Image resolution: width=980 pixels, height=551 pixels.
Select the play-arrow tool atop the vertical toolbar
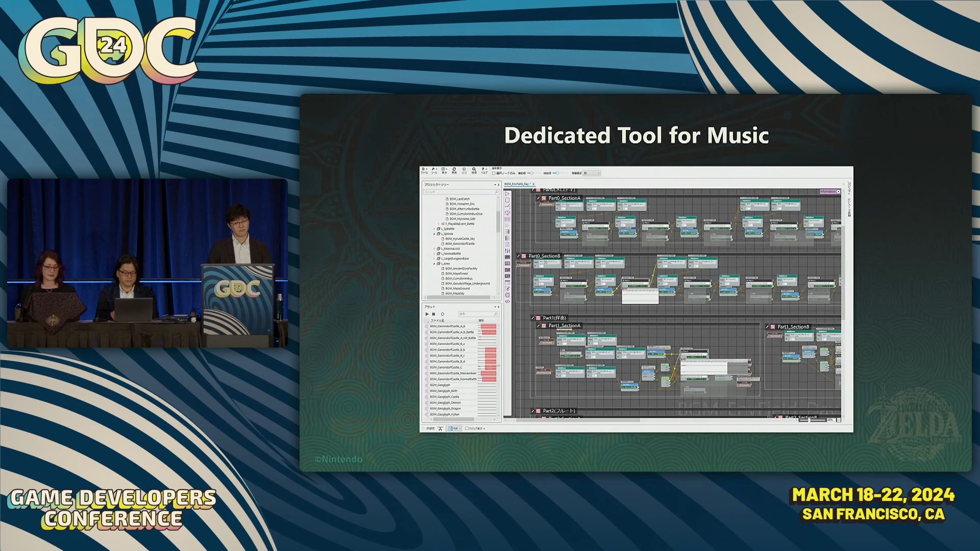pos(507,194)
